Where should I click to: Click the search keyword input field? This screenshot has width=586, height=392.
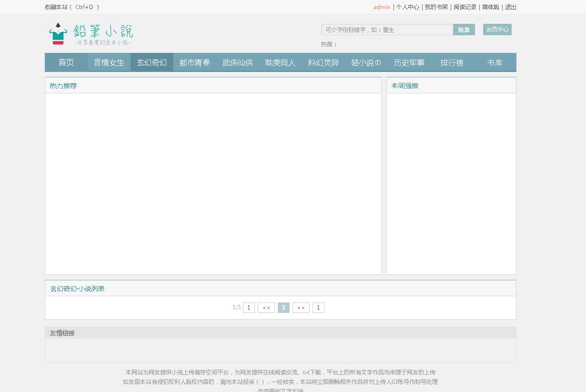pyautogui.click(x=387, y=29)
